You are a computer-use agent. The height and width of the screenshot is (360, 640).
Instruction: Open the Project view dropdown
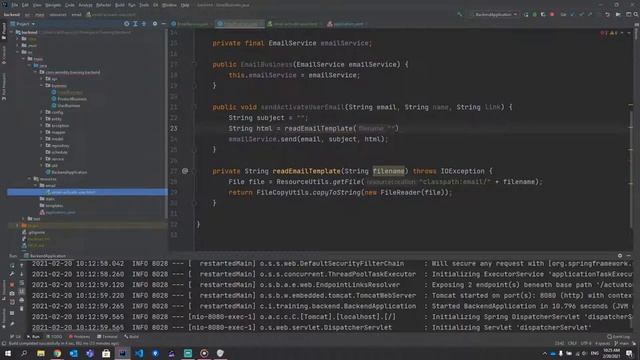point(23,24)
